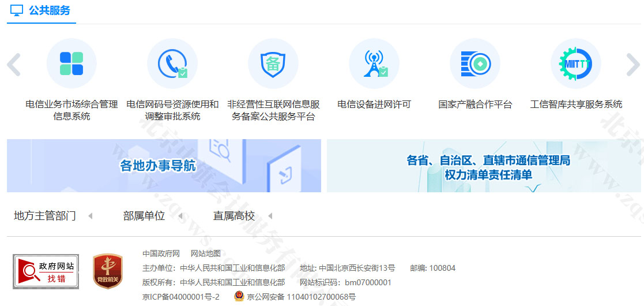The image size is (644, 306).
Task: Follow the 中国政府网 footer link
Action: click(161, 253)
